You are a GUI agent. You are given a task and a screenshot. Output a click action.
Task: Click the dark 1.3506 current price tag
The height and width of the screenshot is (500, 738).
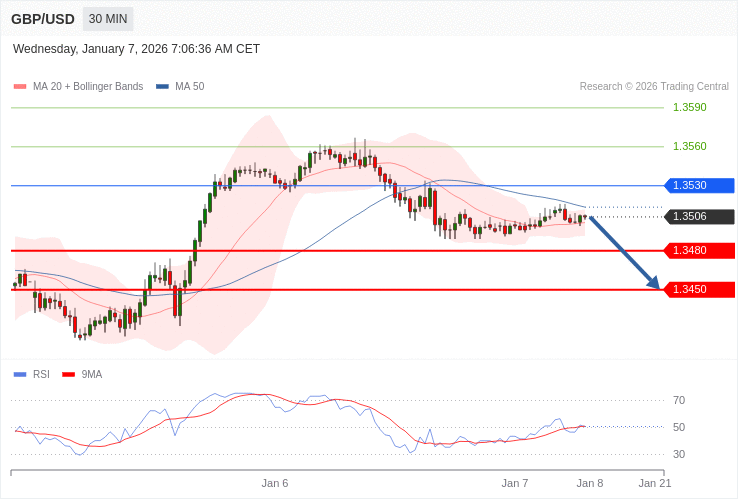(699, 217)
